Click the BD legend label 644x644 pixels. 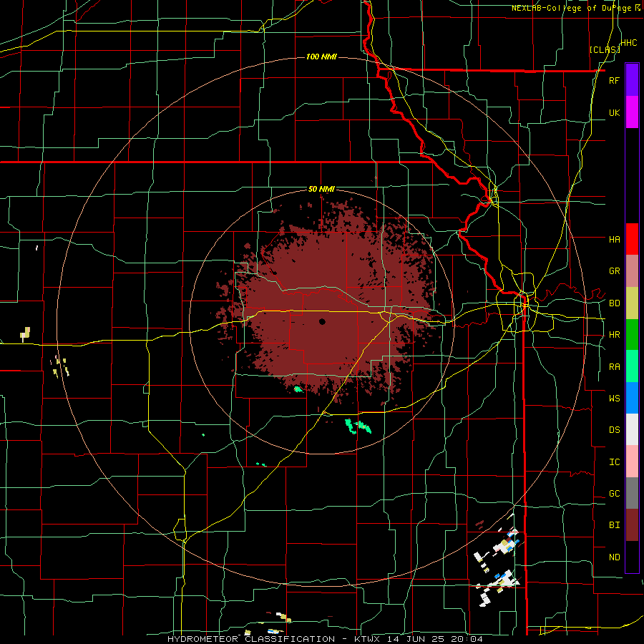(x=615, y=303)
